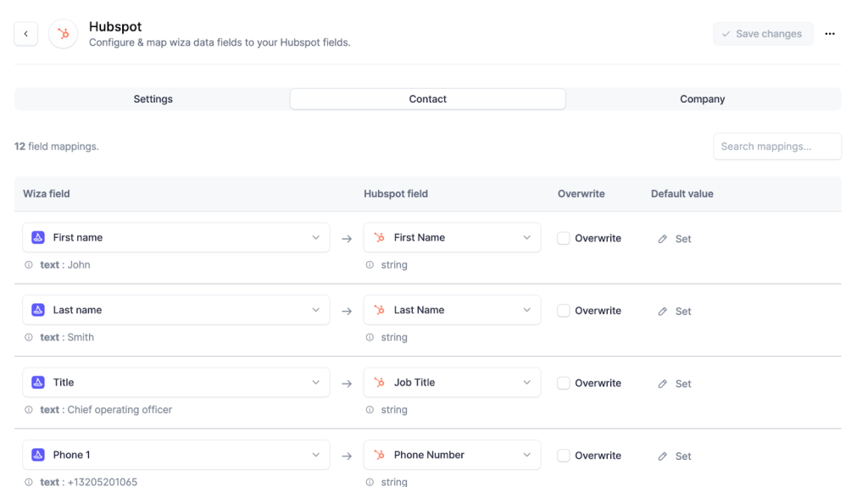
Task: Click the Wiza icon in Last name field
Action: pyautogui.click(x=37, y=310)
